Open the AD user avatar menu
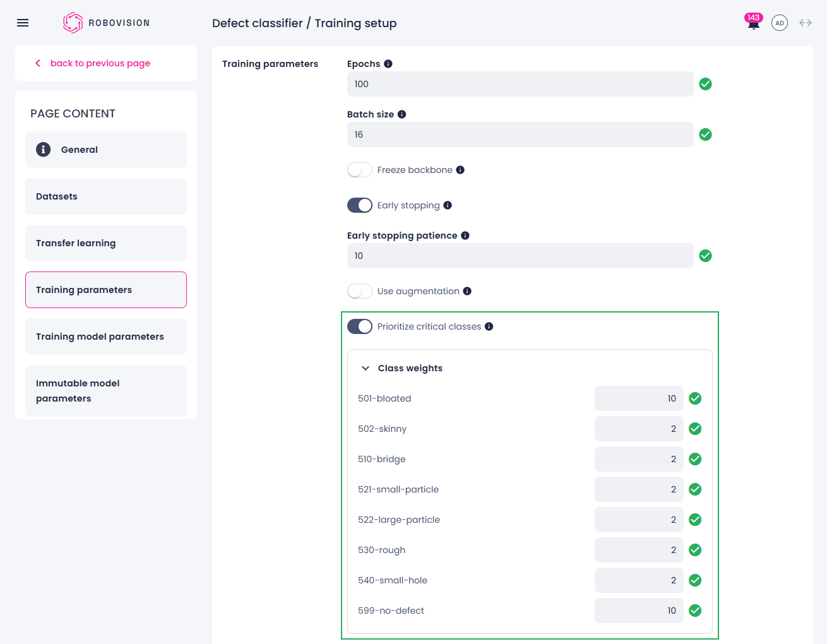 click(780, 23)
